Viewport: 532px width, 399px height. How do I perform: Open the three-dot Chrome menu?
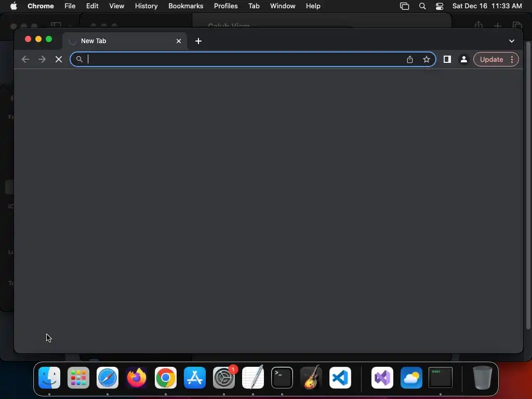(512, 59)
